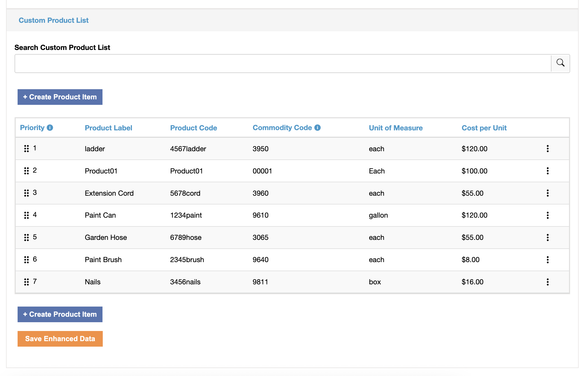Click the bottom Create Product Item button
The image size is (588, 376).
60,314
